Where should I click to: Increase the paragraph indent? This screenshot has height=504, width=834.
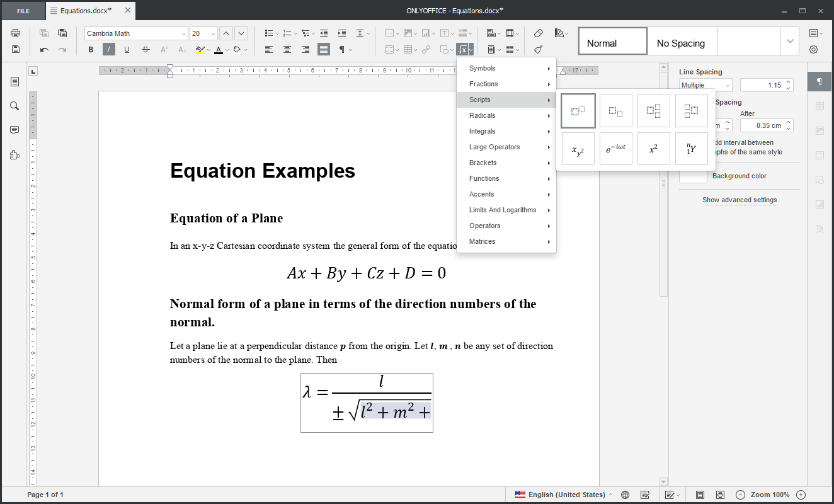click(342, 33)
